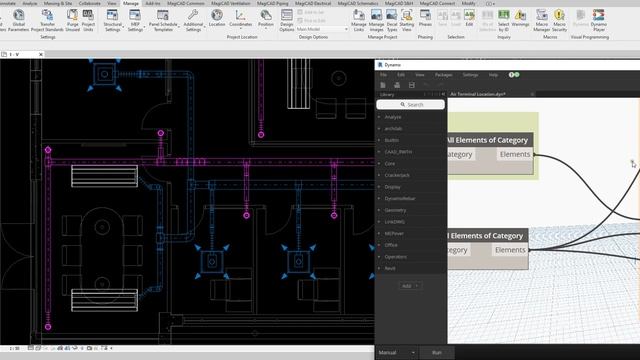640x360 pixels.
Task: Open Project Units dialog
Action: [88, 20]
